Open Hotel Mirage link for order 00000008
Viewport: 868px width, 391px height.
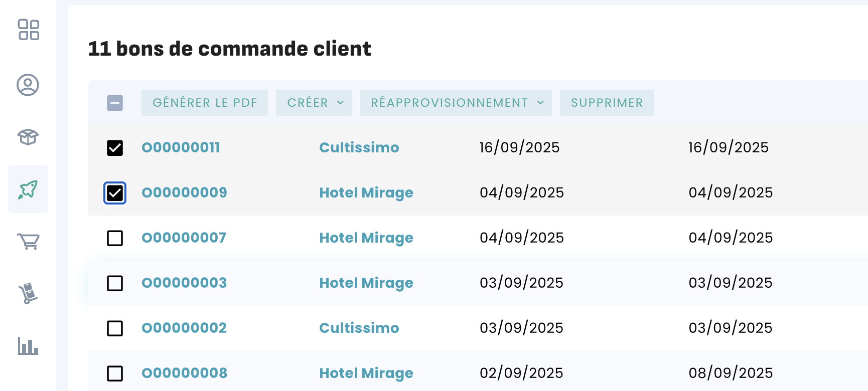tap(366, 373)
